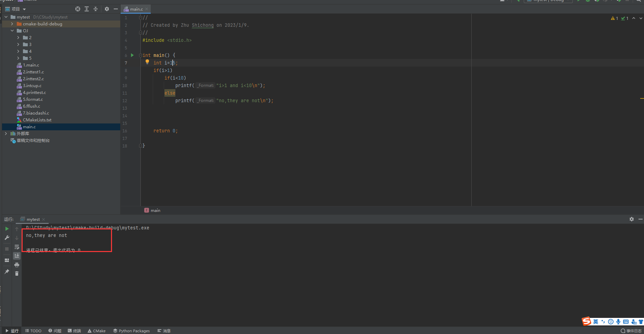644x334 pixels.
Task: Expand folder 2 under OJ
Action: pos(18,37)
